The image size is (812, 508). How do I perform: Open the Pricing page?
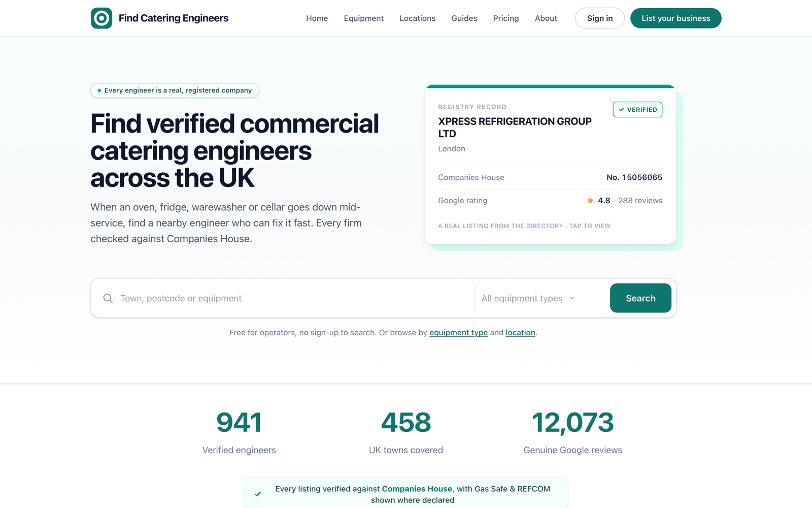[x=506, y=18]
